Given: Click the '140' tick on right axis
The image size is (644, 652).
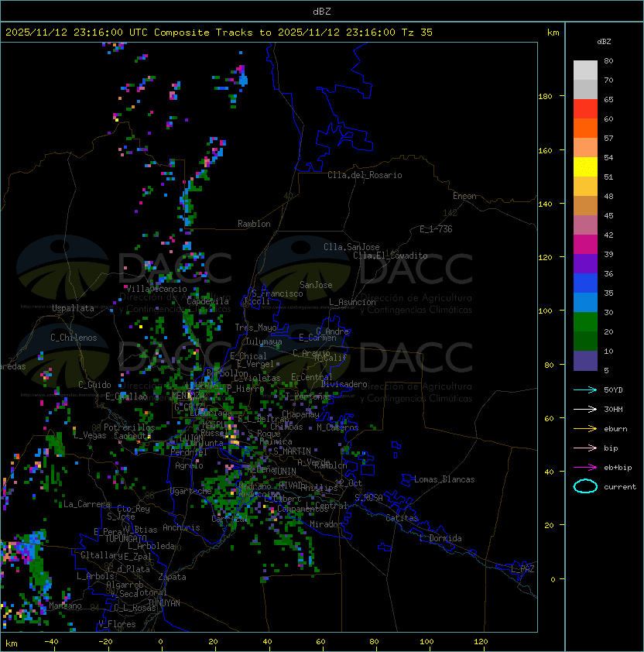Looking at the screenshot, I should pyautogui.click(x=545, y=204).
